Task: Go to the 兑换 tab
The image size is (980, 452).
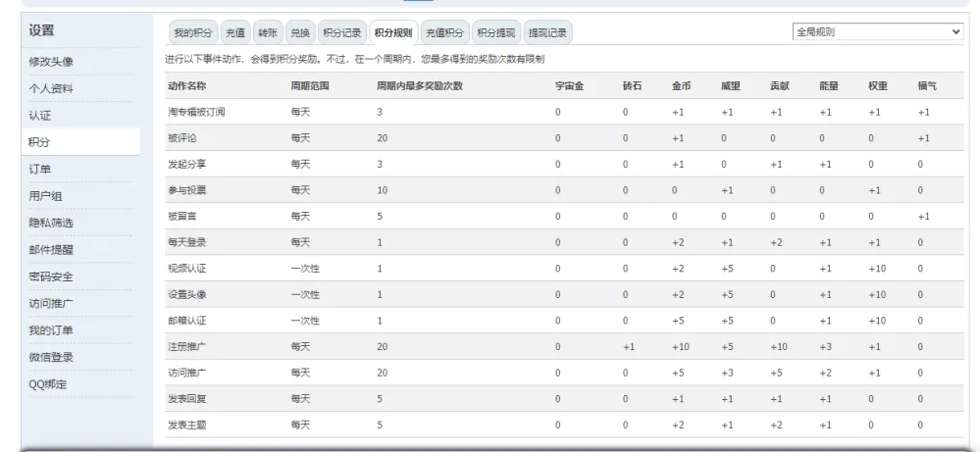Action: click(301, 33)
